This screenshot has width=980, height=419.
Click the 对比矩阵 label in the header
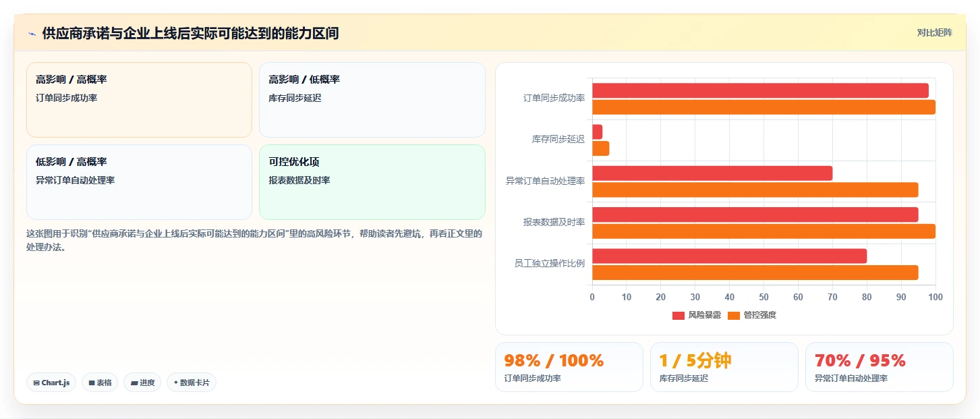[935, 32]
